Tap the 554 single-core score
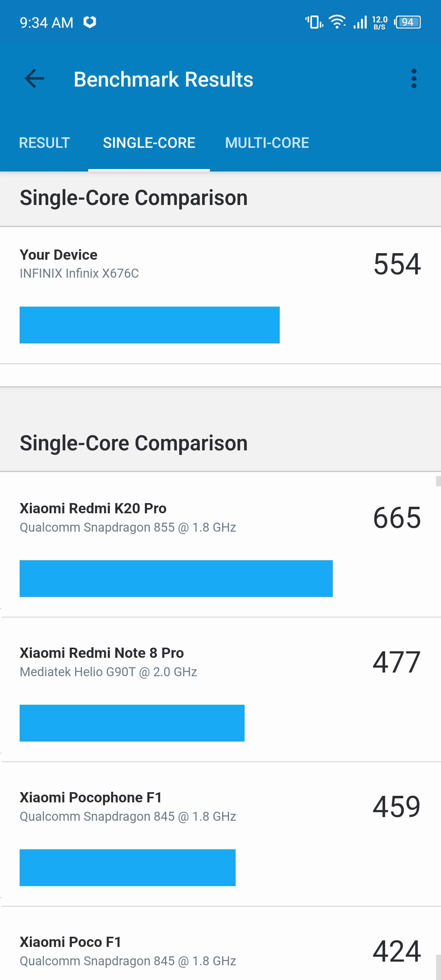Viewport: 441px width, 980px height. (397, 264)
